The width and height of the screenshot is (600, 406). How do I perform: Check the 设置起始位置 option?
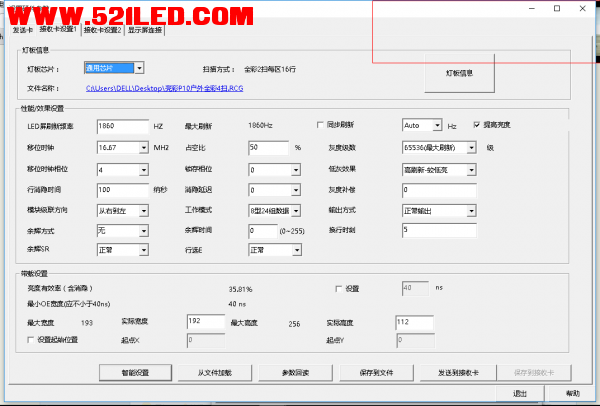(x=31, y=340)
